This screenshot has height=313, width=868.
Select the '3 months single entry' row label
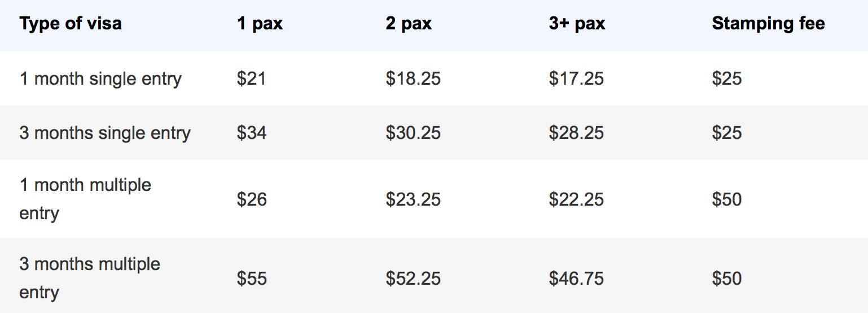(105, 133)
